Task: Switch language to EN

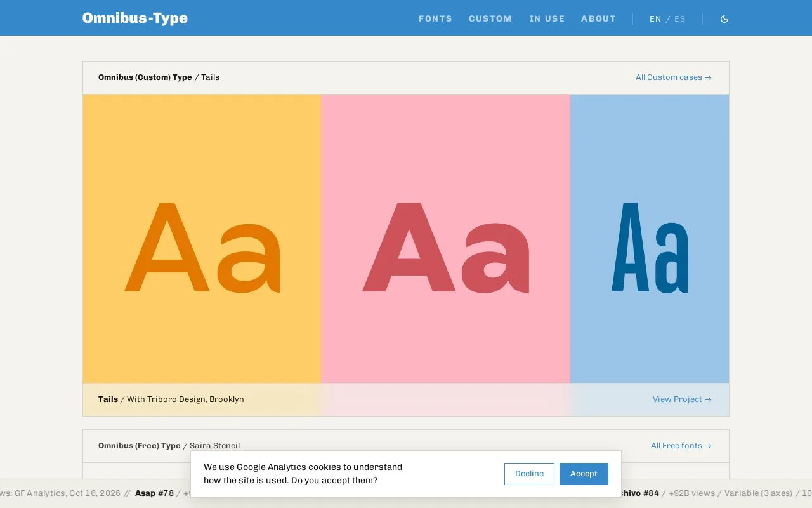Action: click(x=655, y=19)
